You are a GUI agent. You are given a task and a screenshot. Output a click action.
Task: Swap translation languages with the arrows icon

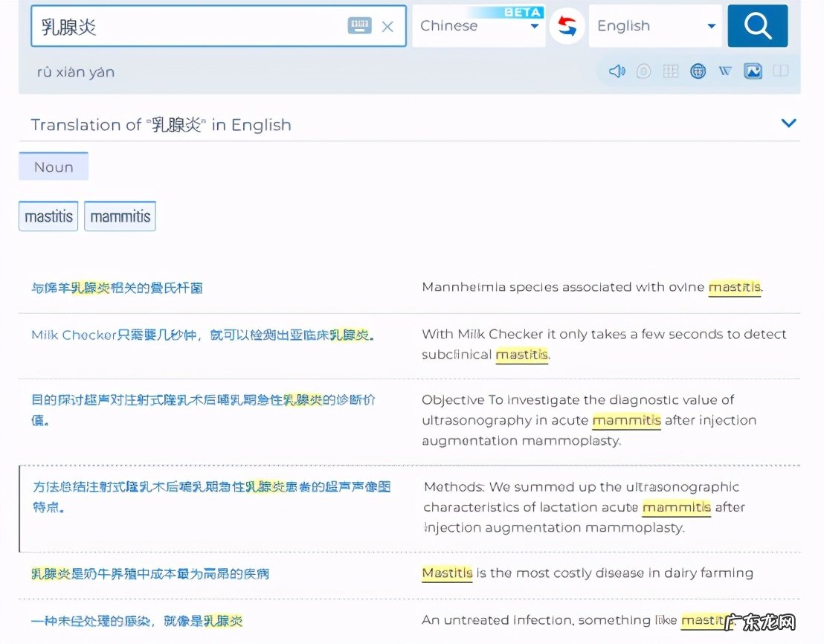coord(567,25)
